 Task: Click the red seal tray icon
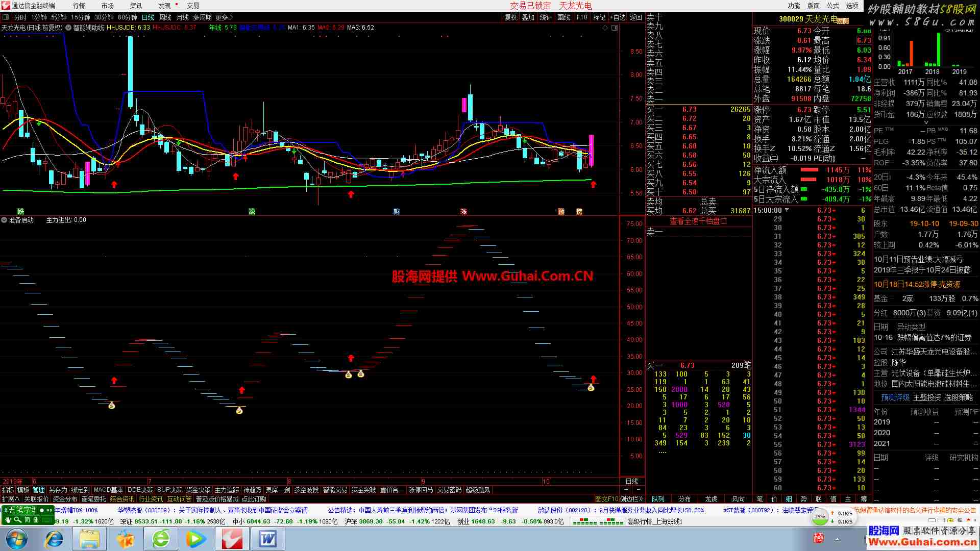point(818,538)
